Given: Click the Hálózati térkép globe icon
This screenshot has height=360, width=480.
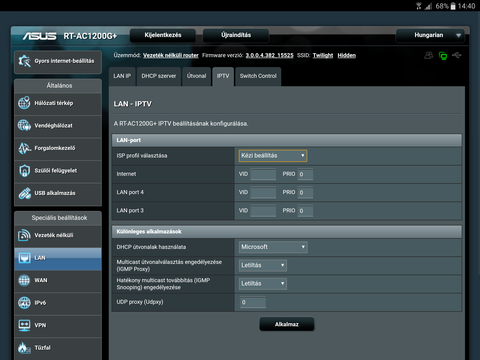Looking at the screenshot, I should click(x=24, y=103).
